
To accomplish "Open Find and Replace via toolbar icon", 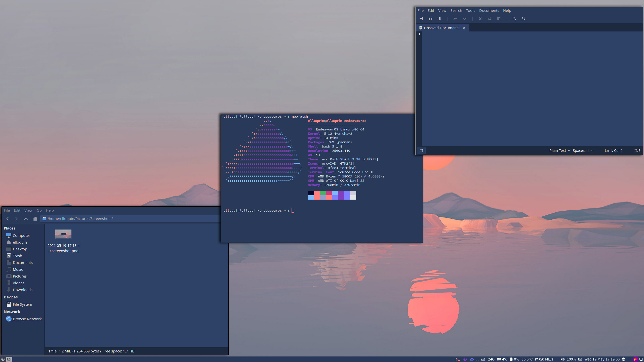I will tap(523, 19).
